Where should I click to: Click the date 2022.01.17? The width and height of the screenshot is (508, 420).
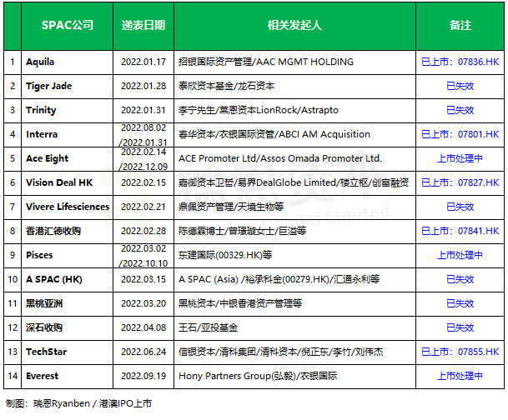[x=143, y=62]
